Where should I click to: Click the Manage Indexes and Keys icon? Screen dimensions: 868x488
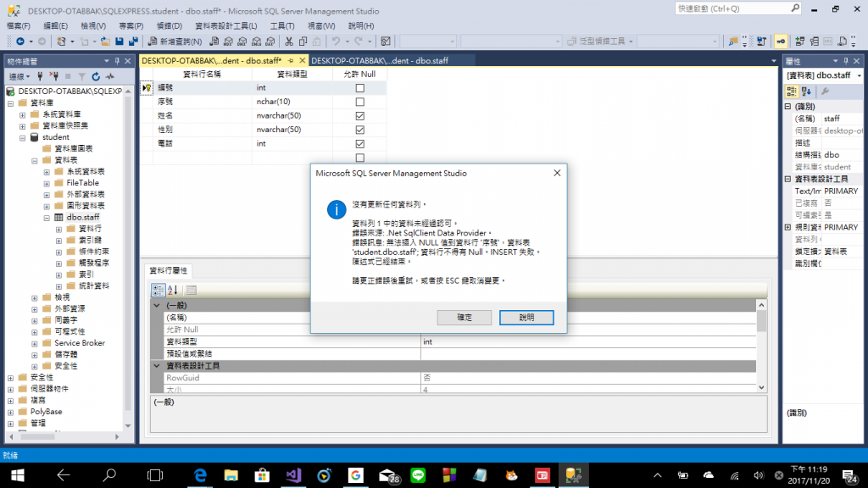[x=815, y=42]
